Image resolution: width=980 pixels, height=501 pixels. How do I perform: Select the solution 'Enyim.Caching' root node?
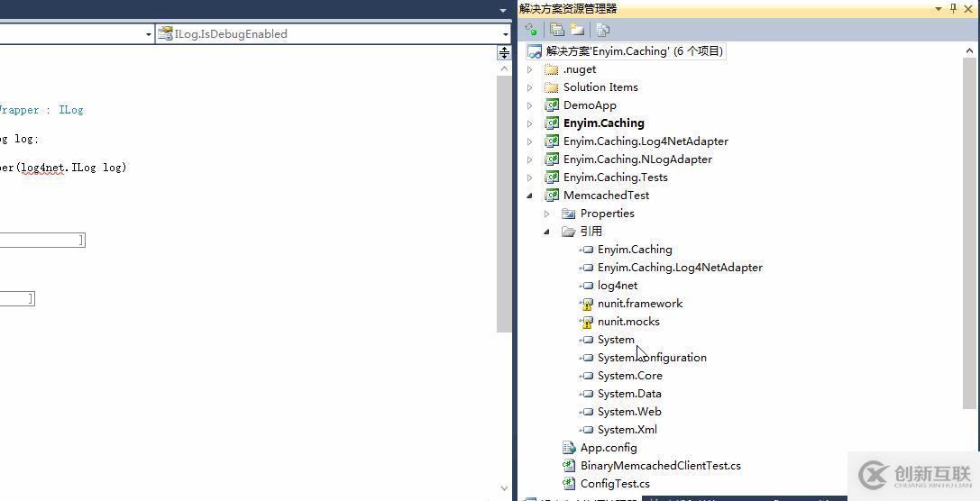click(x=626, y=51)
